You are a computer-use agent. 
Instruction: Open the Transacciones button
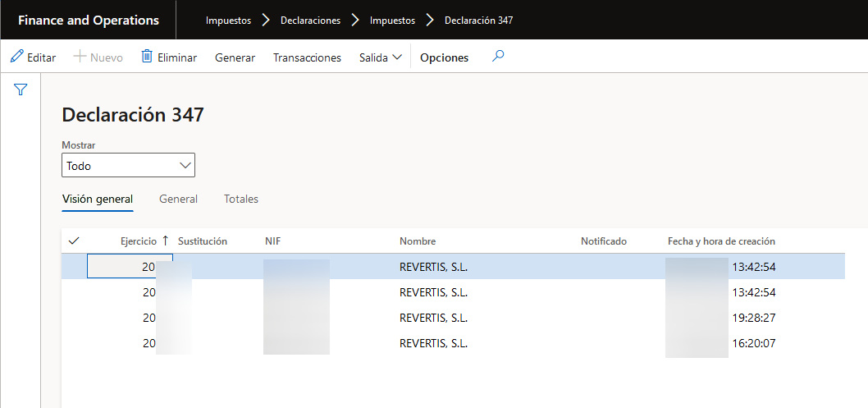point(307,57)
